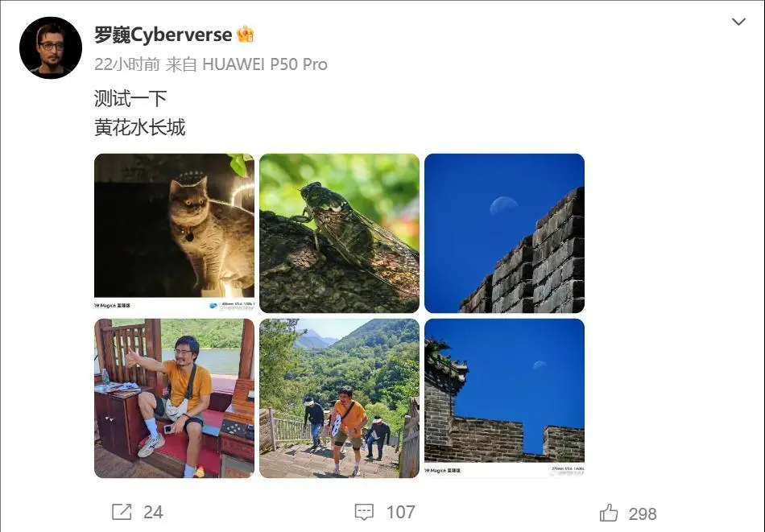This screenshot has width=765, height=532.
Task: Open hikers on mountain stairs photo
Action: 339,398
